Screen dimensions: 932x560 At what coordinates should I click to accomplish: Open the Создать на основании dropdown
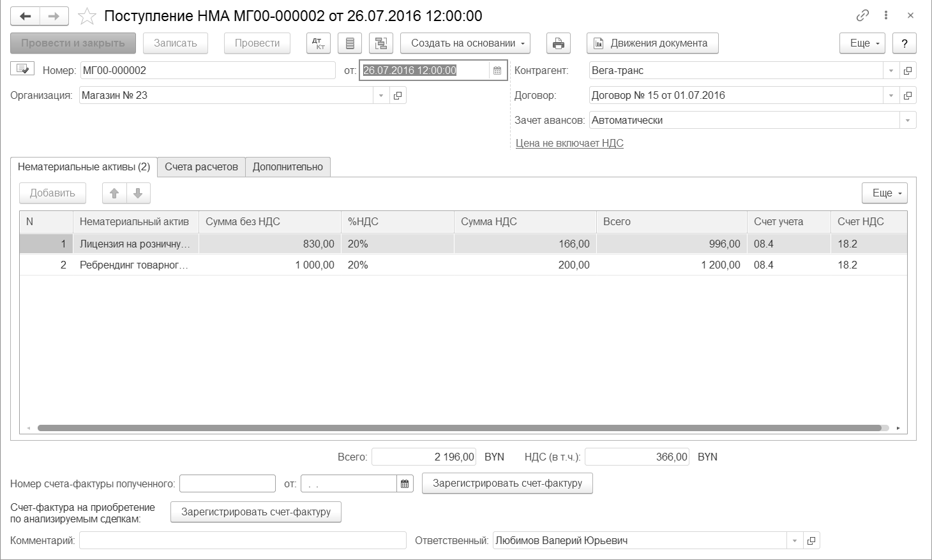point(465,43)
